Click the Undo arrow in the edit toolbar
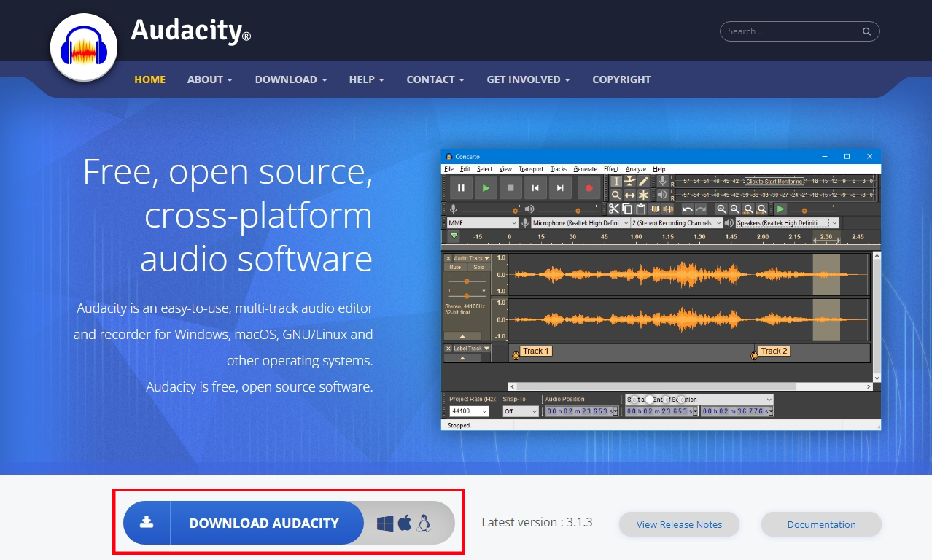Viewport: 932px width, 560px height. tap(687, 209)
